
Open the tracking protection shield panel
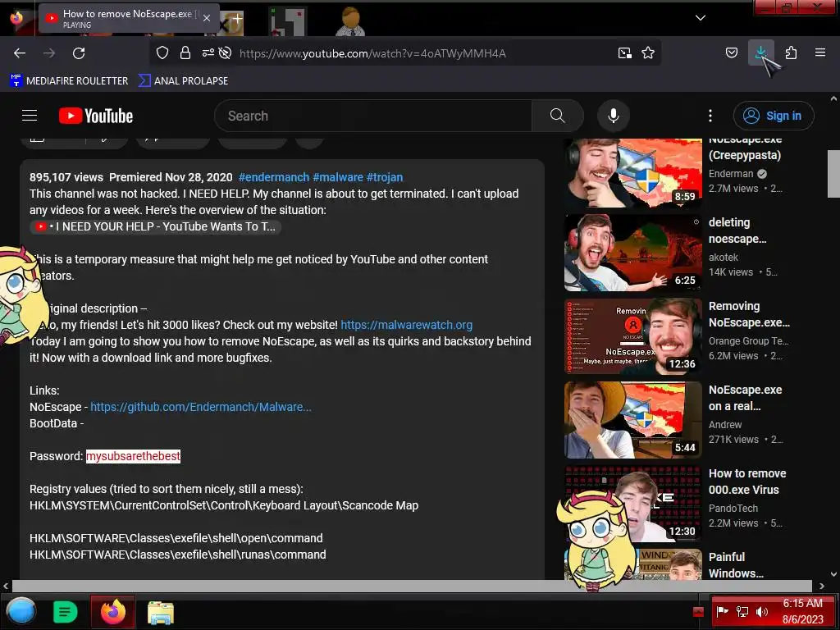162,52
